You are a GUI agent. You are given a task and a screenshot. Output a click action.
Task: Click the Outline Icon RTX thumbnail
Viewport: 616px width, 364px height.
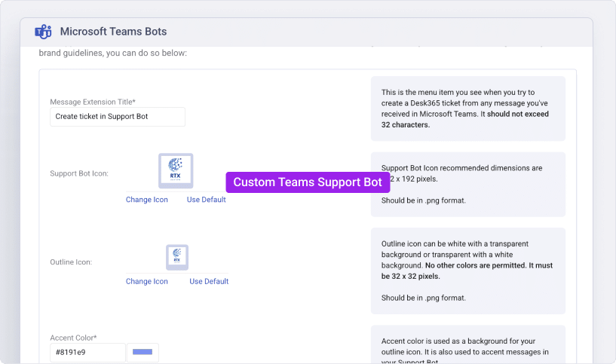pyautogui.click(x=177, y=257)
